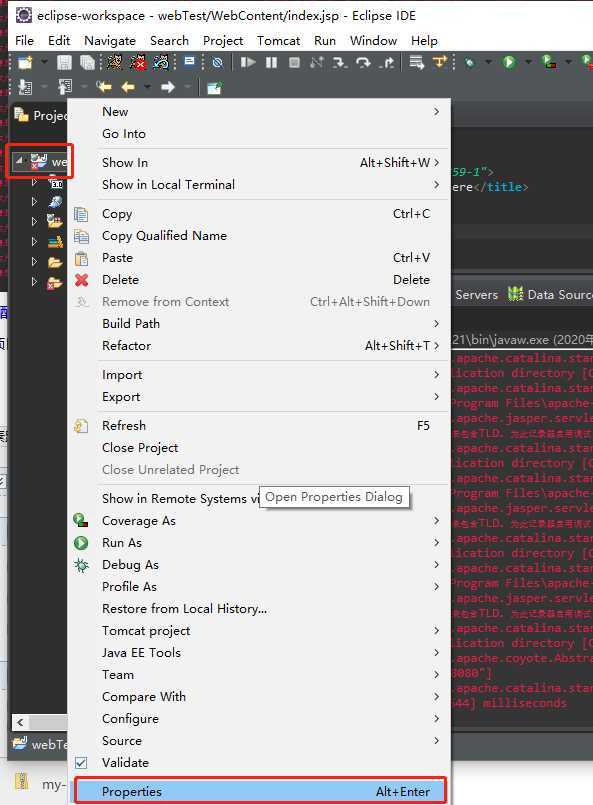Screen dimensions: 593x805
Task: Click the New wizard toolbar icon
Action: point(25,63)
